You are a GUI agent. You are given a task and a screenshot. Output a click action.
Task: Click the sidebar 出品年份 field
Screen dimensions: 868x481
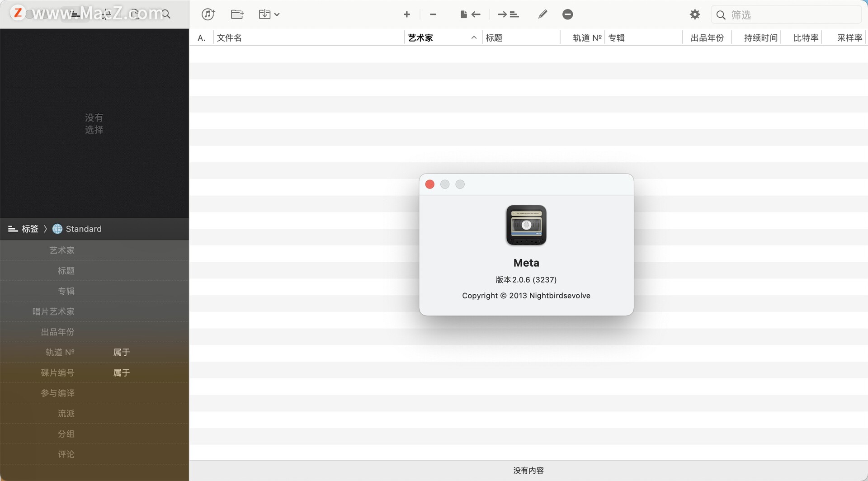[94, 332]
